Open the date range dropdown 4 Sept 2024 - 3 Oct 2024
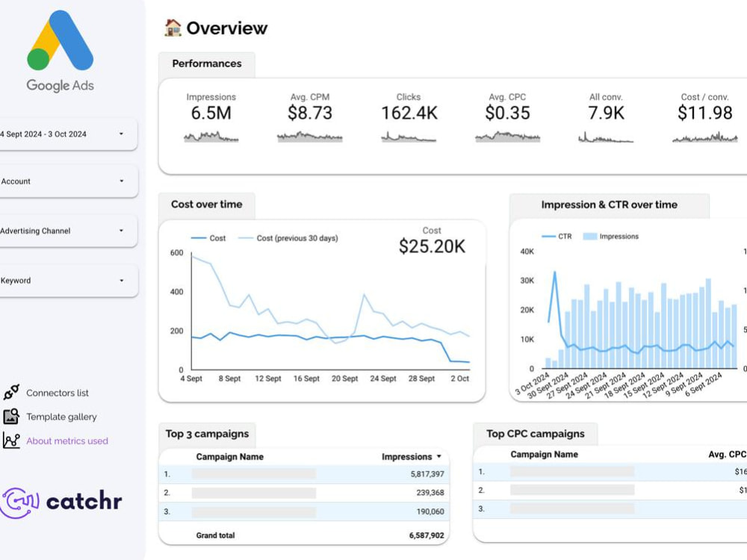 pos(68,134)
